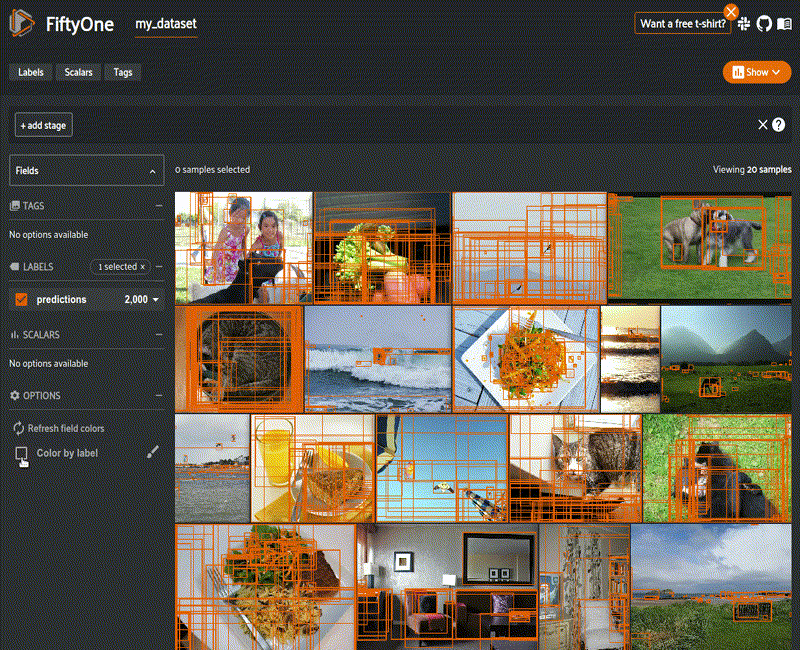Uncheck the predictions label field

tap(21, 299)
